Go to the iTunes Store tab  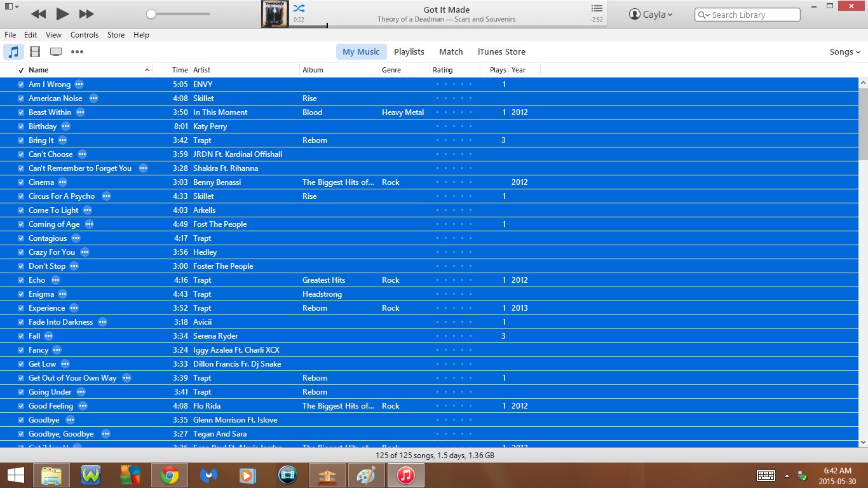coord(501,52)
